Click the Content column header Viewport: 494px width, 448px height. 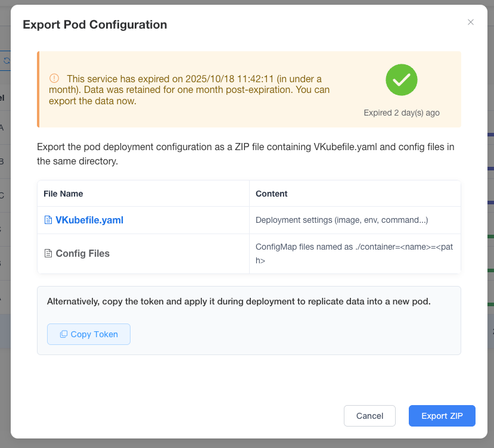tap(271, 194)
